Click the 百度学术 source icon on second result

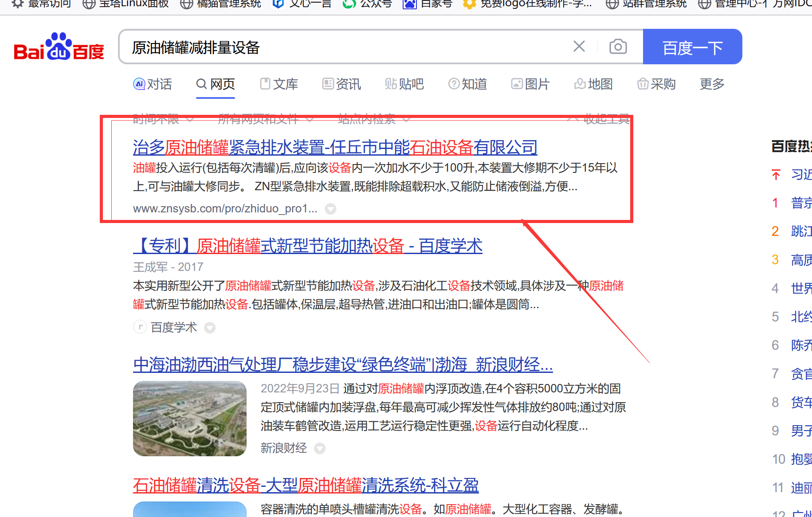coord(140,327)
